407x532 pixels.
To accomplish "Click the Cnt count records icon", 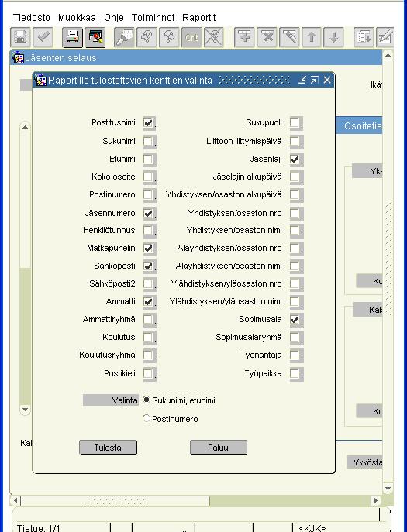I will (191, 36).
